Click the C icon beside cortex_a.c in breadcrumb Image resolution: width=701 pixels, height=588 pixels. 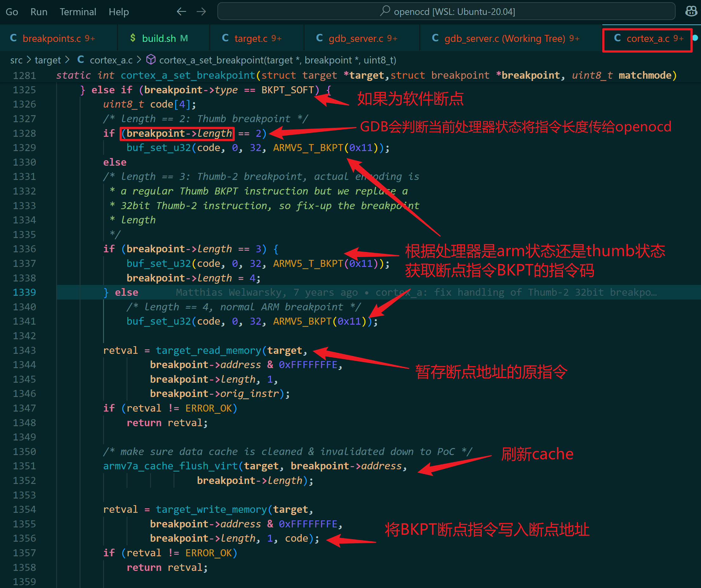[x=81, y=60]
